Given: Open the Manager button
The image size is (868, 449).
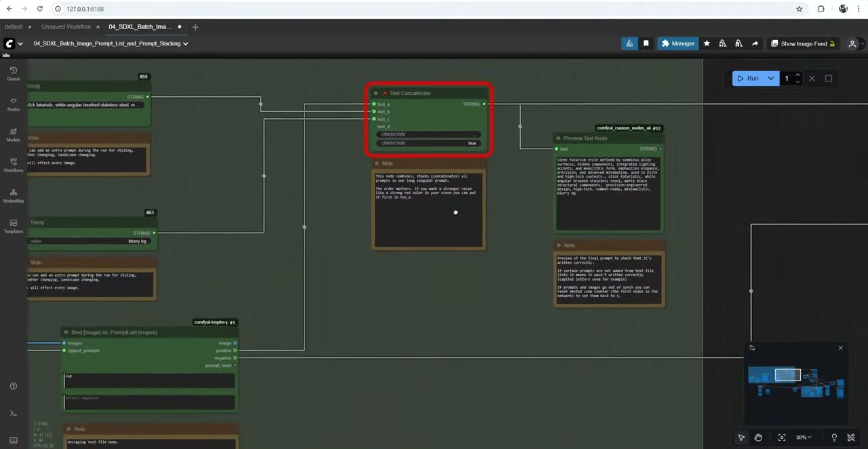Looking at the screenshot, I should [x=677, y=43].
